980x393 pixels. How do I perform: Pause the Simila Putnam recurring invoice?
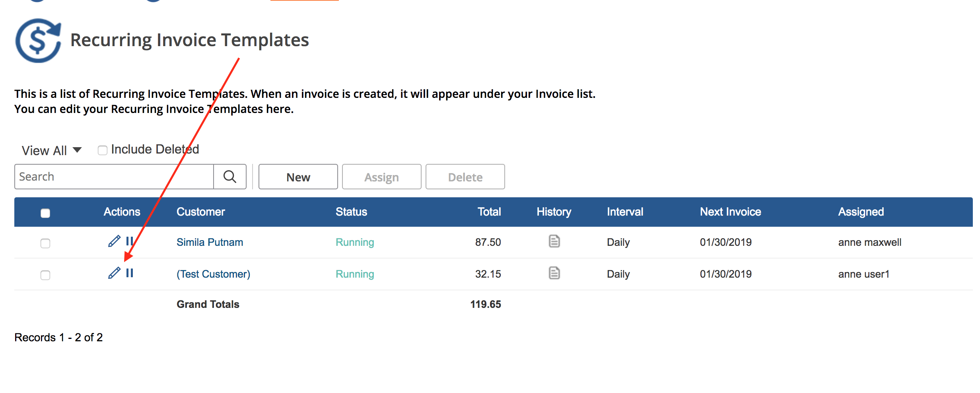[x=129, y=241]
